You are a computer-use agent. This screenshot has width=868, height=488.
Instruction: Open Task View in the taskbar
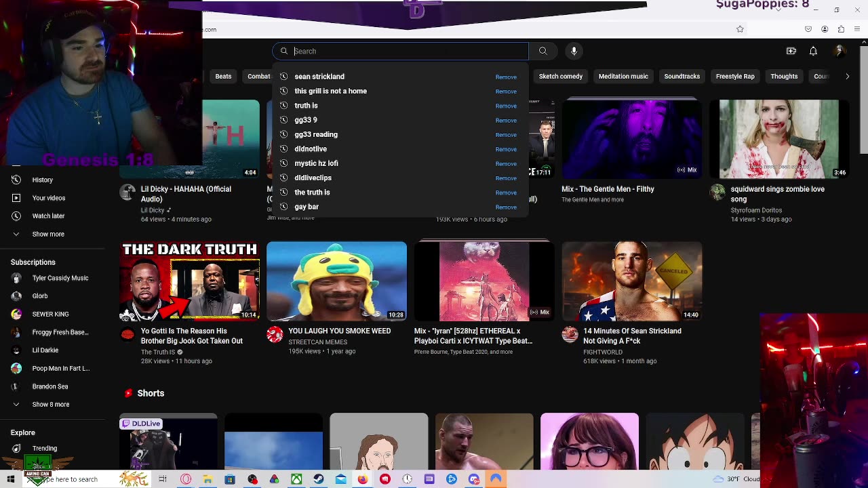[x=163, y=479]
